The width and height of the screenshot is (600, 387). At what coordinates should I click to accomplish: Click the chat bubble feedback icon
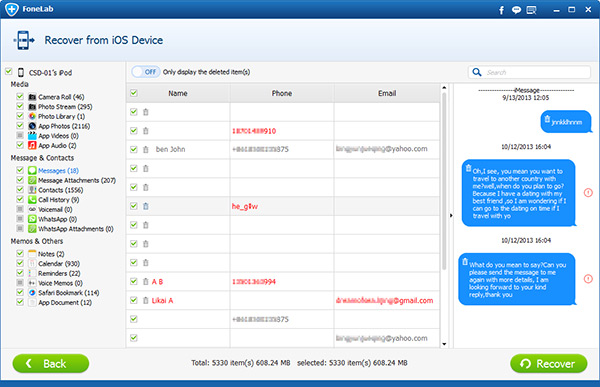coord(516,10)
